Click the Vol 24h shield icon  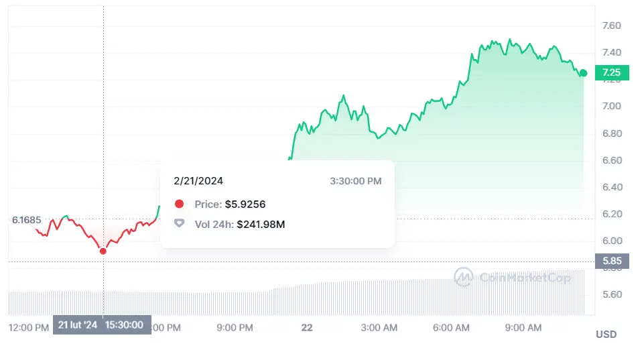coord(179,224)
